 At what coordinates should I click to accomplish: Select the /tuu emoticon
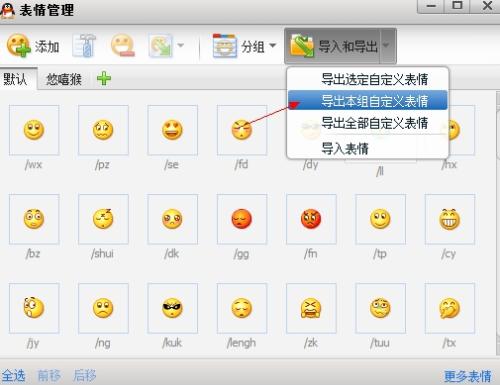[381, 308]
